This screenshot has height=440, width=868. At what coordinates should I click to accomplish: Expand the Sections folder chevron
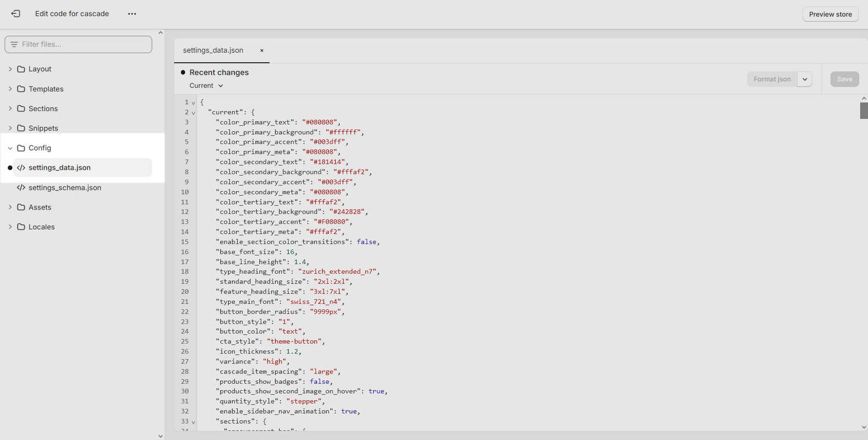point(10,108)
